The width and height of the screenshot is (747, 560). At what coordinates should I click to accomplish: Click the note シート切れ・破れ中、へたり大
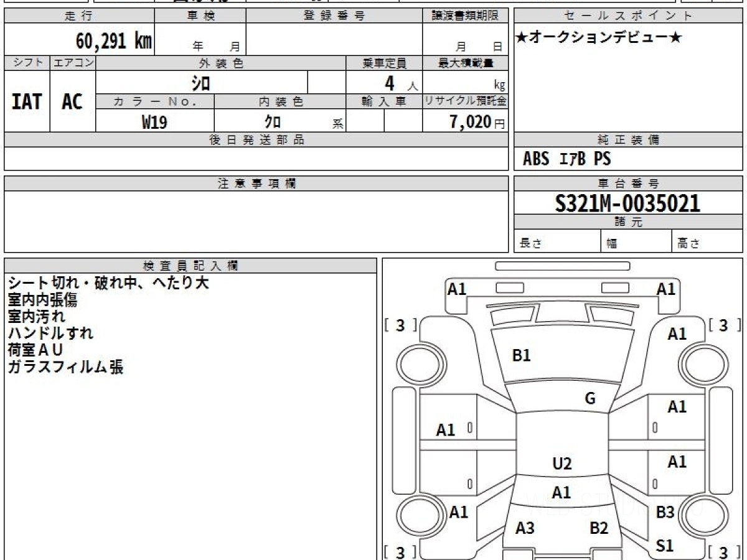[x=108, y=283]
